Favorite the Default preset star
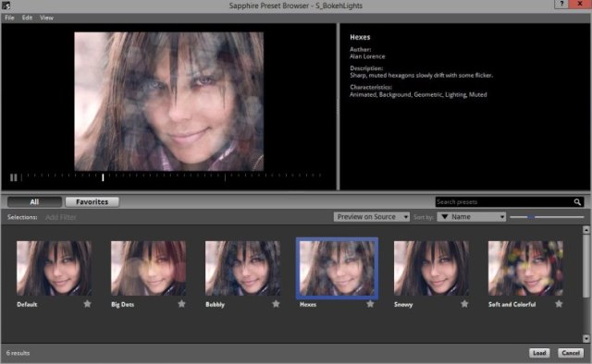Viewport: 592px width, 364px height. [x=87, y=304]
